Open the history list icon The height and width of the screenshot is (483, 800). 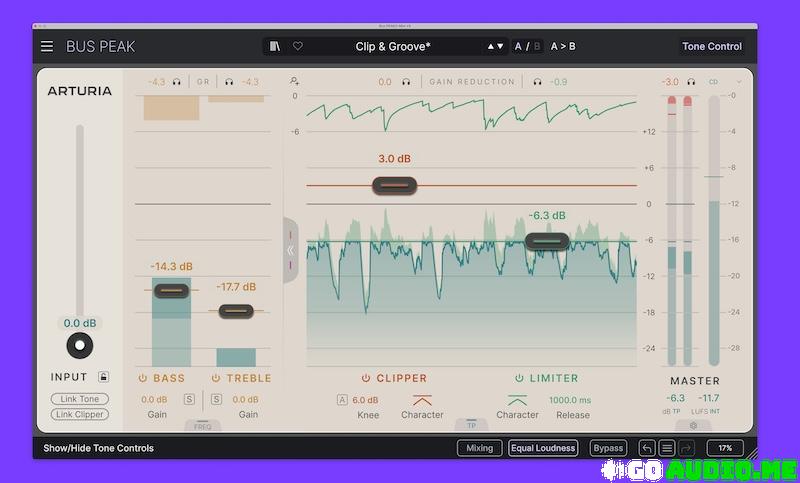pyautogui.click(x=667, y=448)
